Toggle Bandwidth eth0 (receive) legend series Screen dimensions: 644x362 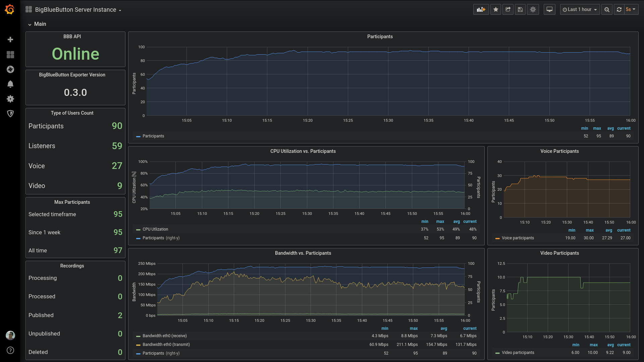pos(165,336)
